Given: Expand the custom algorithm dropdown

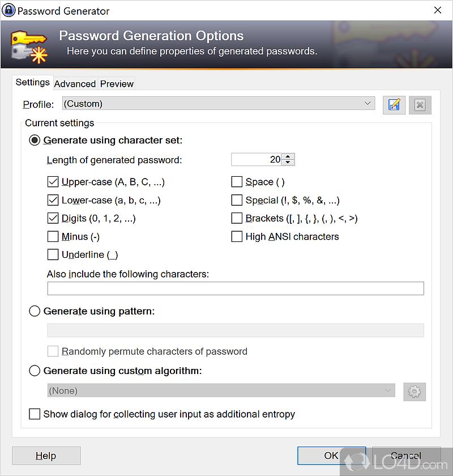Looking at the screenshot, I should [221, 390].
